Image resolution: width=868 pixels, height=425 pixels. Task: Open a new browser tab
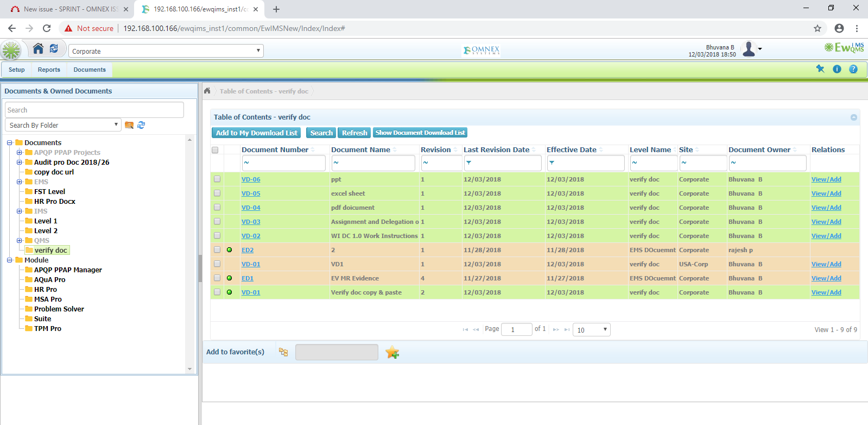(276, 9)
